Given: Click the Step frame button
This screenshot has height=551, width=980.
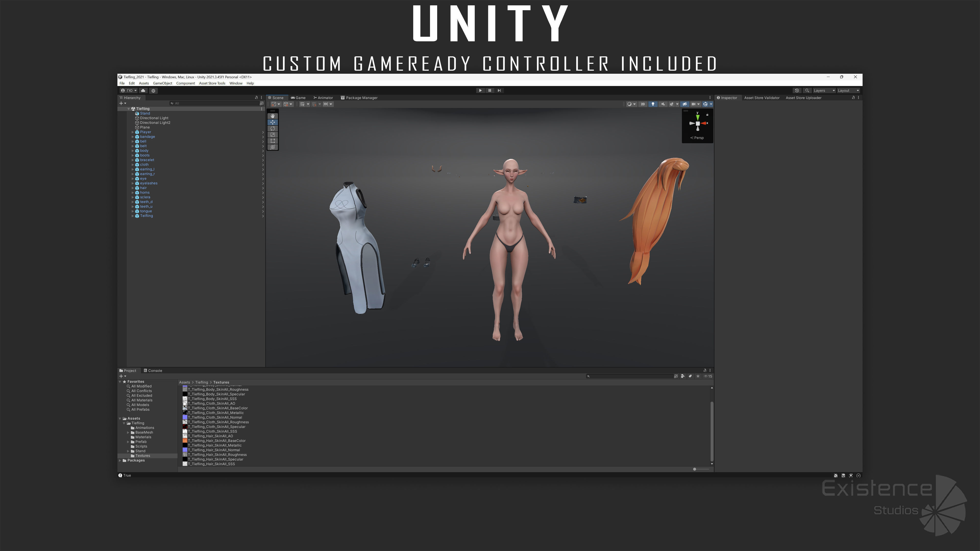Looking at the screenshot, I should (499, 91).
